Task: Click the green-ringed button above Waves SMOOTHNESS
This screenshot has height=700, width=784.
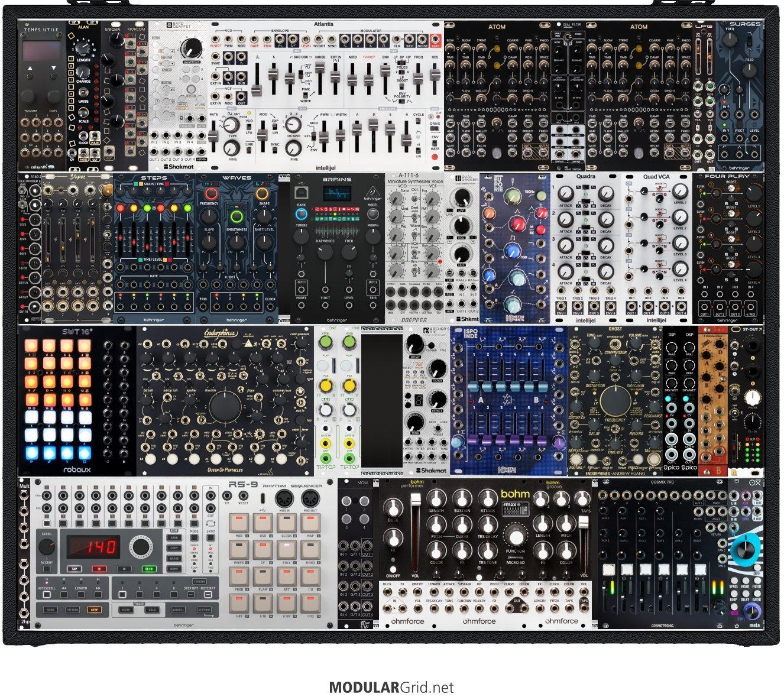Action: (x=237, y=216)
